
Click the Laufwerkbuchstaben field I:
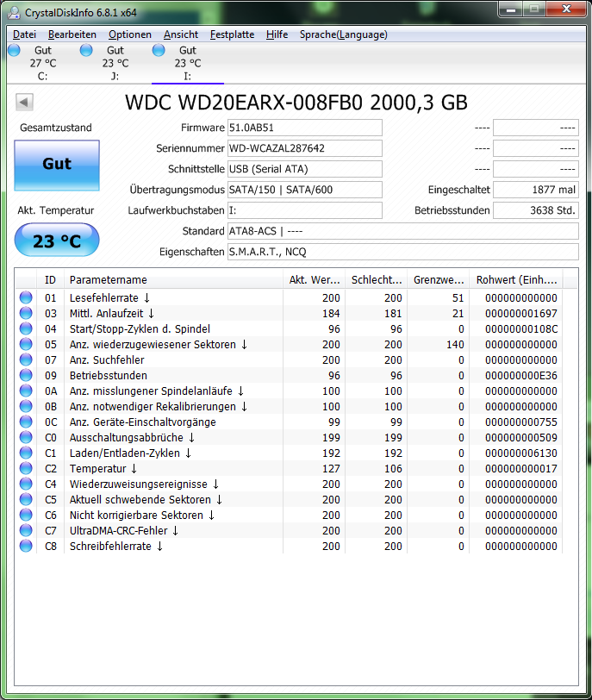(305, 210)
